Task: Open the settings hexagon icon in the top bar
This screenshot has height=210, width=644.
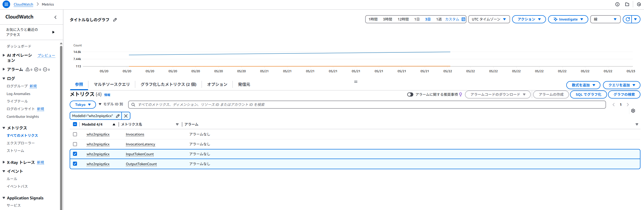Action: (x=639, y=4)
